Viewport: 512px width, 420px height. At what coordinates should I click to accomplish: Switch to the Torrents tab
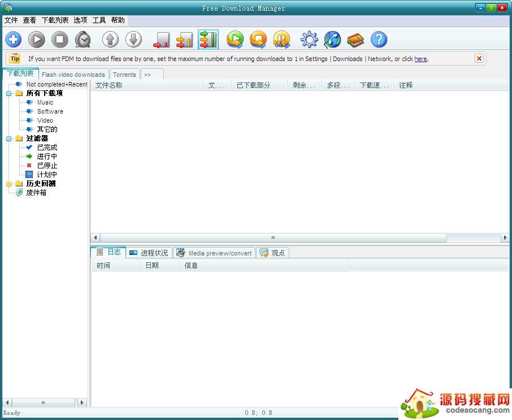coord(124,75)
